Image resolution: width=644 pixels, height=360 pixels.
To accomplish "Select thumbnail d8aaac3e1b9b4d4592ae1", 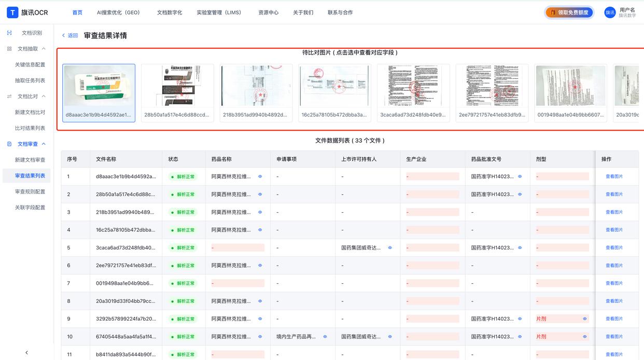I will coord(99,93).
